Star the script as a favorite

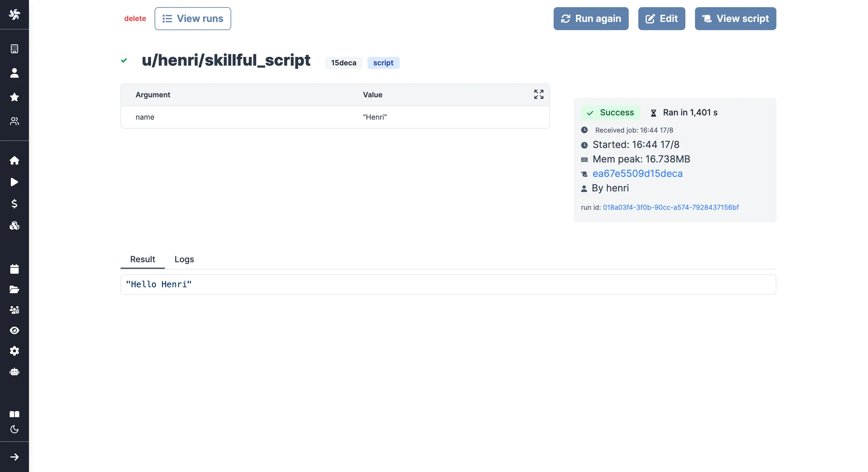tap(15, 97)
